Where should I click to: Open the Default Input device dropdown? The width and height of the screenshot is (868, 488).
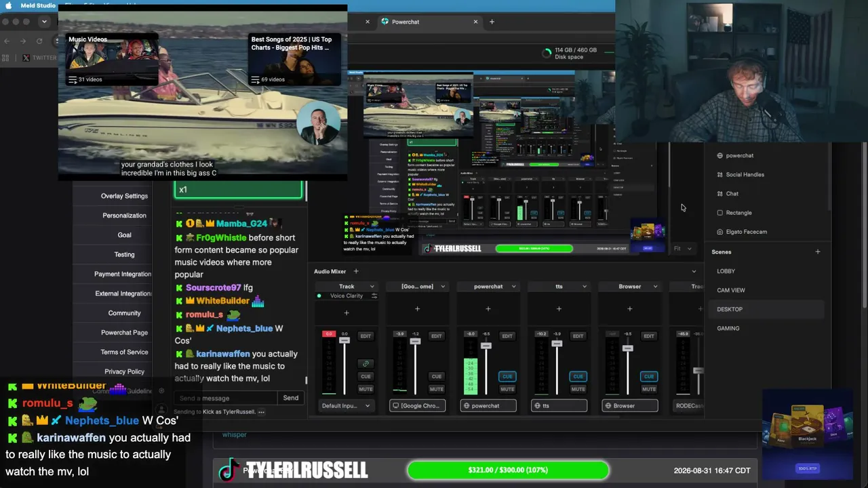(346, 406)
